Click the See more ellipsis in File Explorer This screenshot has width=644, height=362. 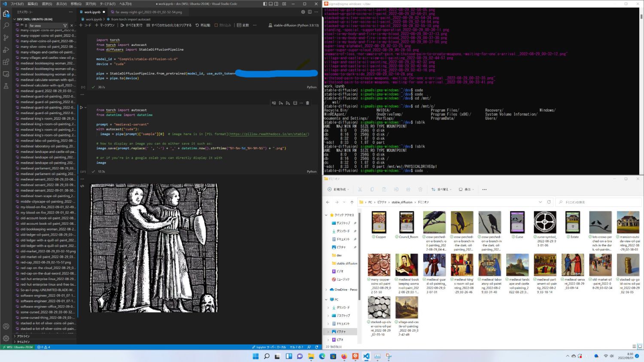pos(484,189)
